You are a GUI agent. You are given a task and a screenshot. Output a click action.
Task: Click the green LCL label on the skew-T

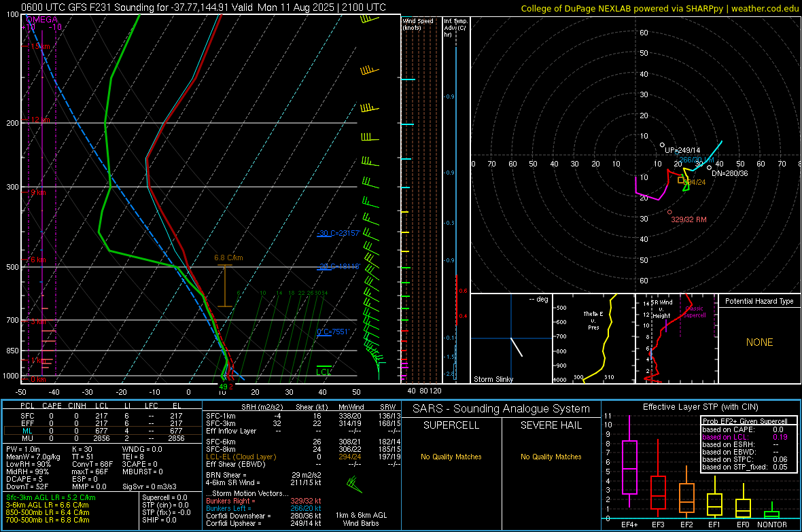point(324,372)
